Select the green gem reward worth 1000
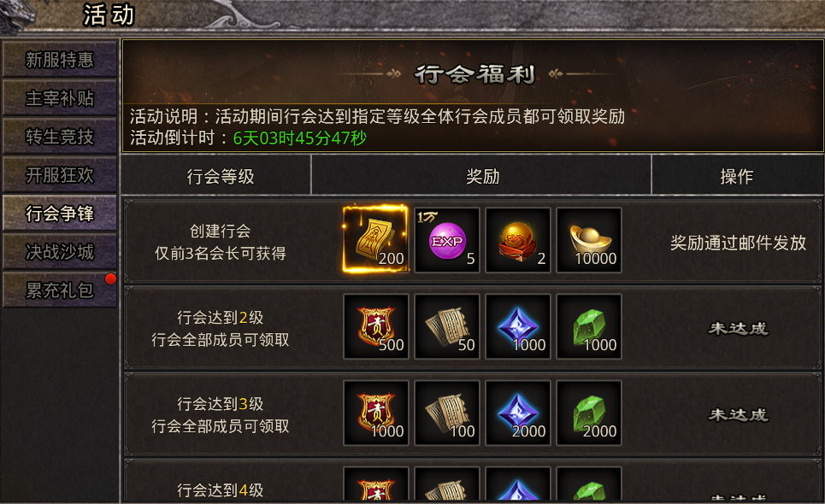This screenshot has width=825, height=504. 589,326
